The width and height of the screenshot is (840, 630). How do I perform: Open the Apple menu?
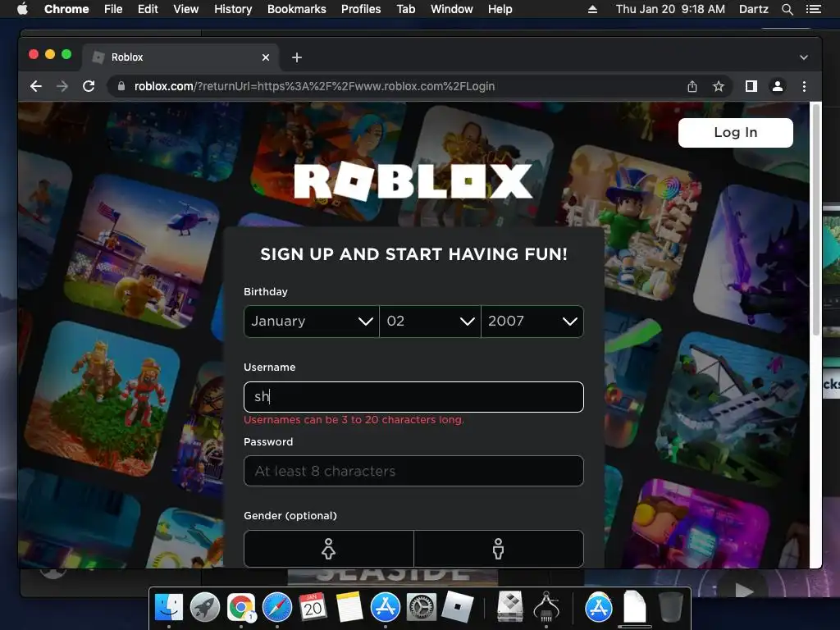click(22, 9)
